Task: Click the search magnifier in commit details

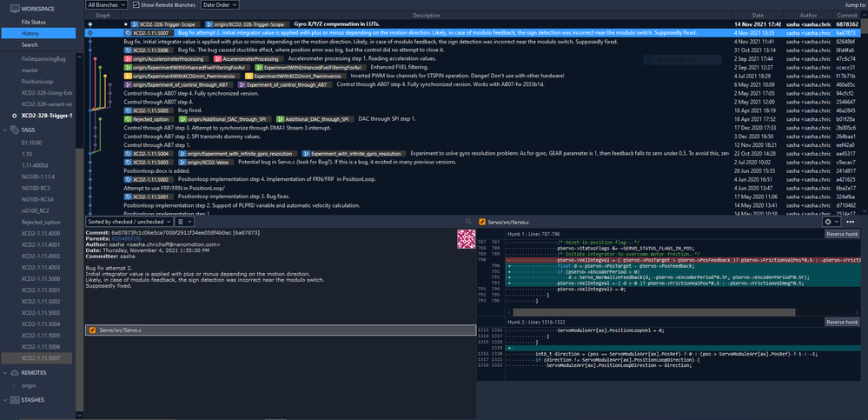Action: [469, 221]
